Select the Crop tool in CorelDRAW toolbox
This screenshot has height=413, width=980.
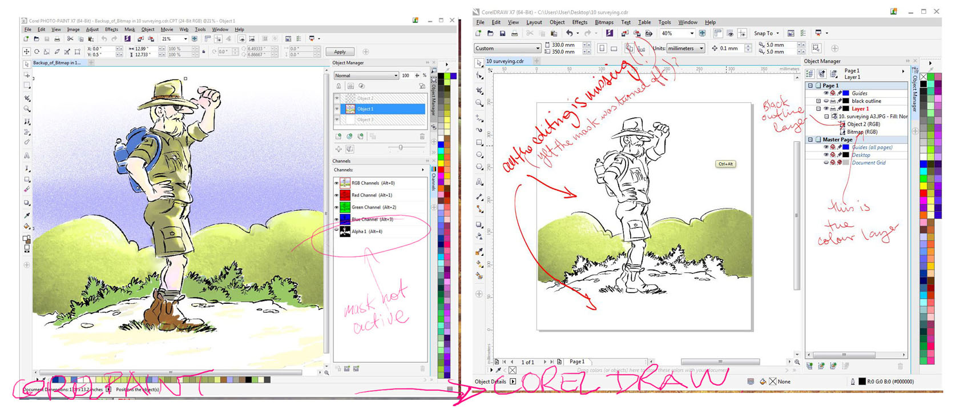479,91
